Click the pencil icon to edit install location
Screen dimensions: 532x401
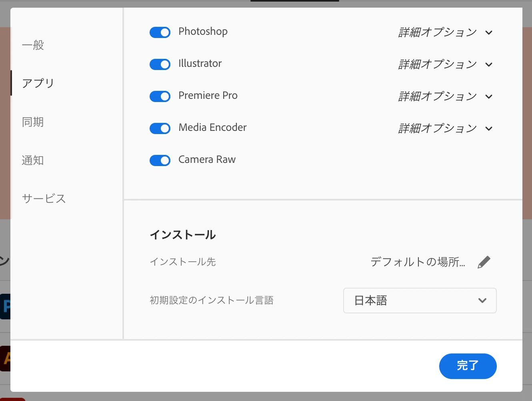point(484,262)
